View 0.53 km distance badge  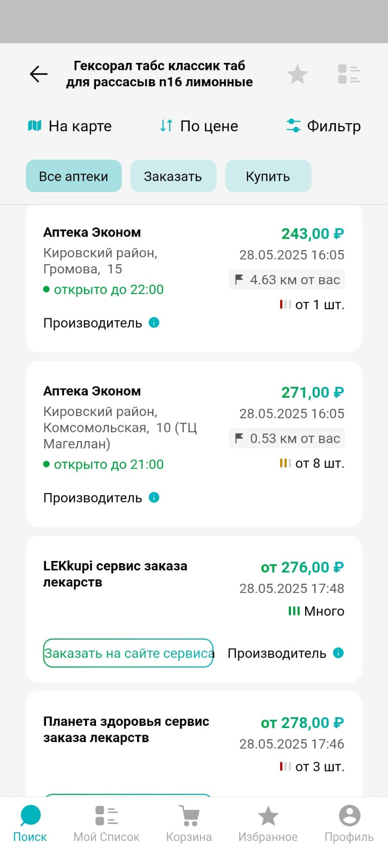coord(287,438)
